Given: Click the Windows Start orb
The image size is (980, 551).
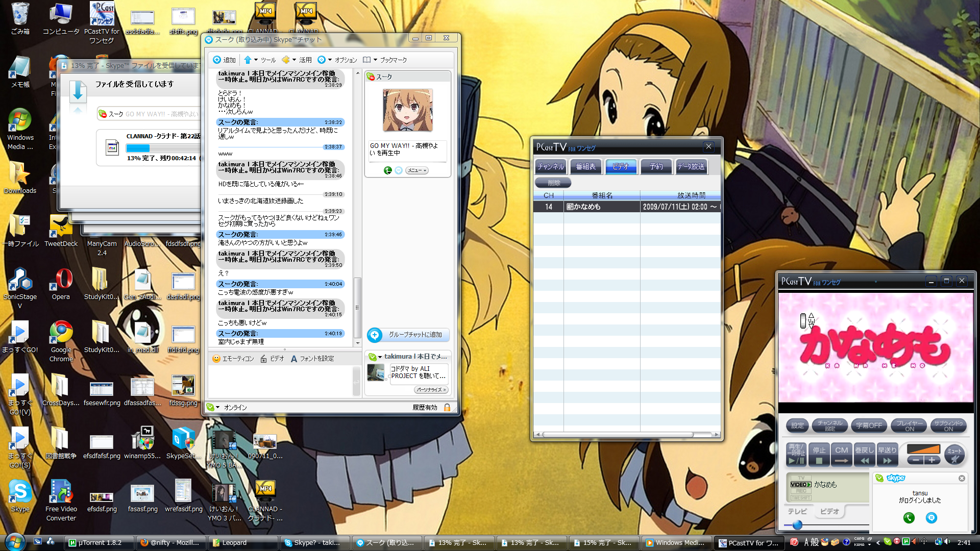Looking at the screenshot, I should tap(15, 542).
